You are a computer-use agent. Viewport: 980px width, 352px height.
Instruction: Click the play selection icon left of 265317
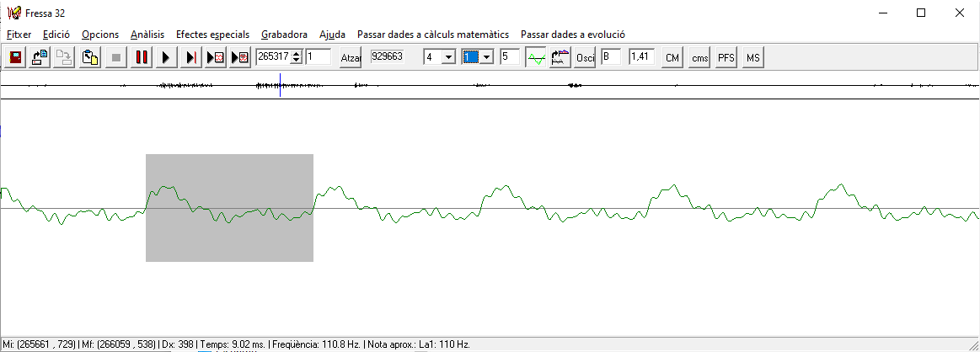click(240, 57)
